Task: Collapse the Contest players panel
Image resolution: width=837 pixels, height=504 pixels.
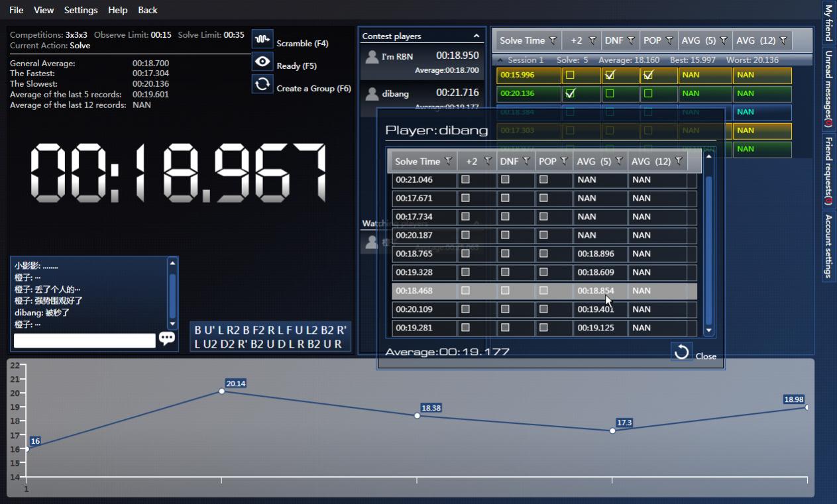Action: [x=476, y=36]
